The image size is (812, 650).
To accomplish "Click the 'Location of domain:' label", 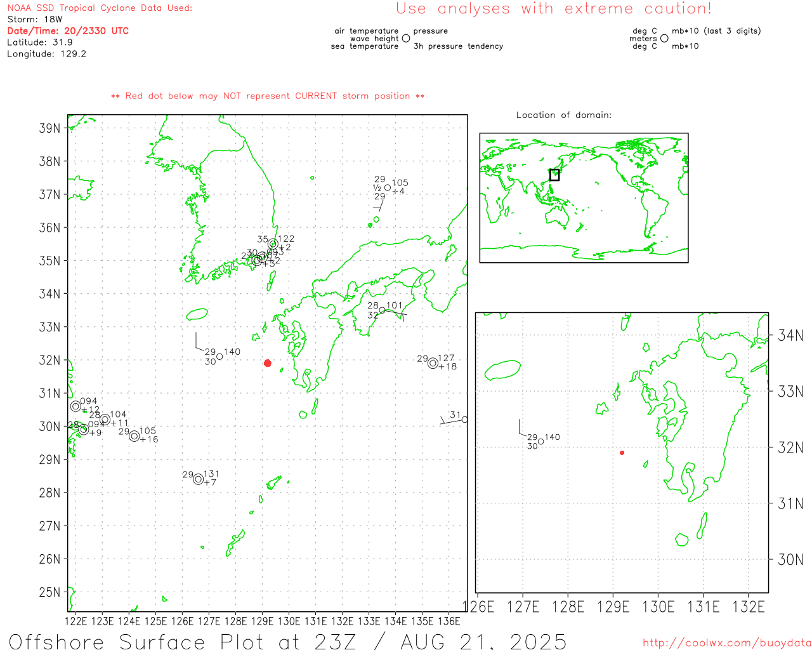I will [x=564, y=115].
